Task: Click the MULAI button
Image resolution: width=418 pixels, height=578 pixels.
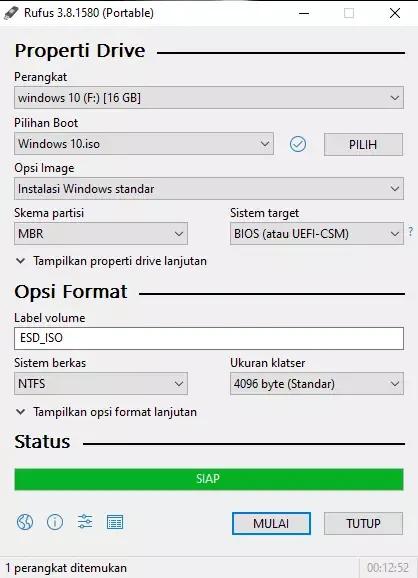Action: 271,523
